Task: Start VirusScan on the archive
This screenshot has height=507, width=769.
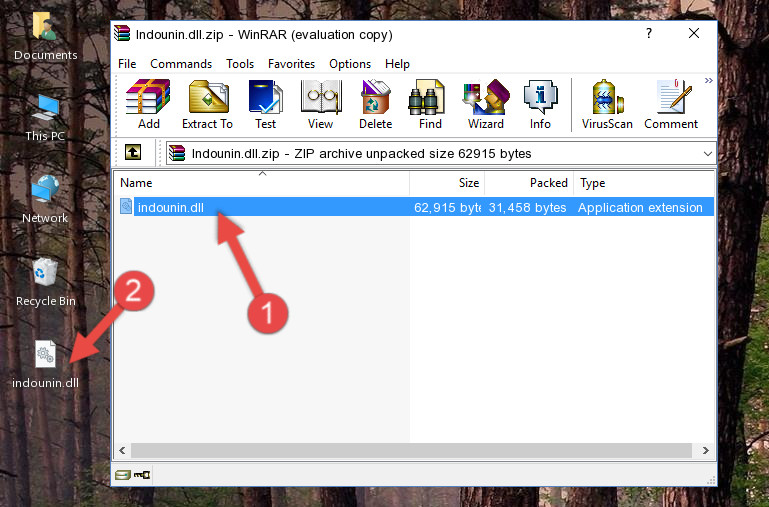Action: (x=607, y=104)
